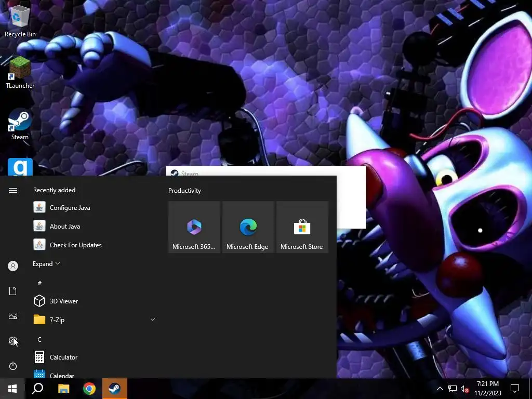Collapse the Start menu hamburger navigation
Screen dimensions: 532x399
pyautogui.click(x=13, y=190)
